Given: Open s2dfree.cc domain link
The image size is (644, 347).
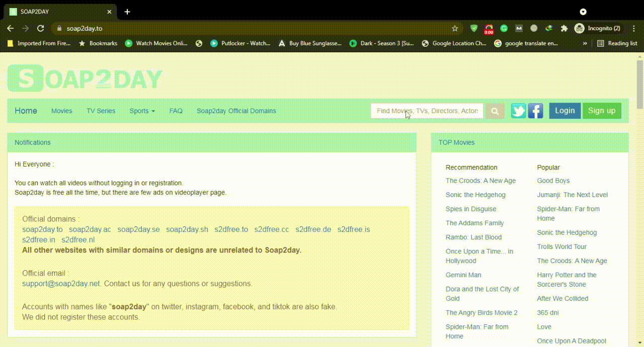Looking at the screenshot, I should click(272, 229).
